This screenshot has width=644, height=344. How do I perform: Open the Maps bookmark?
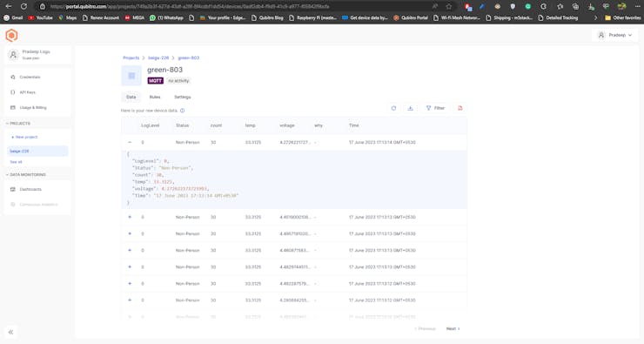pyautogui.click(x=67, y=18)
